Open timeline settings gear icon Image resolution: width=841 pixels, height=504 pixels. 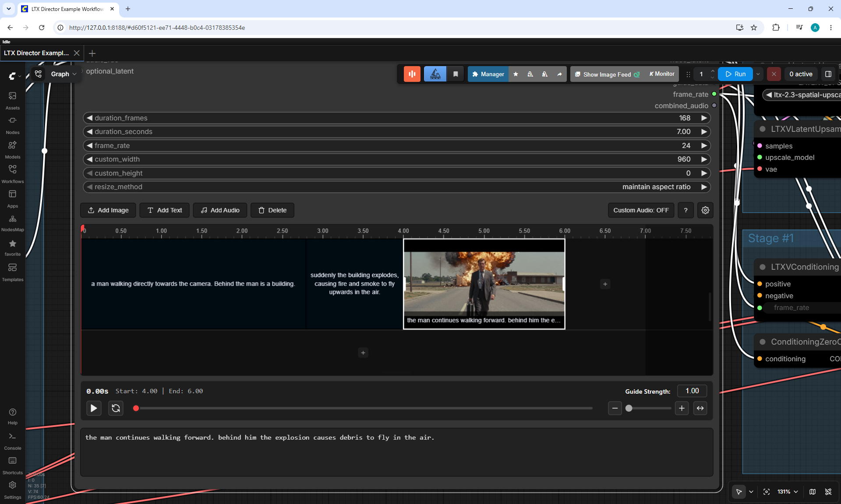pos(705,210)
